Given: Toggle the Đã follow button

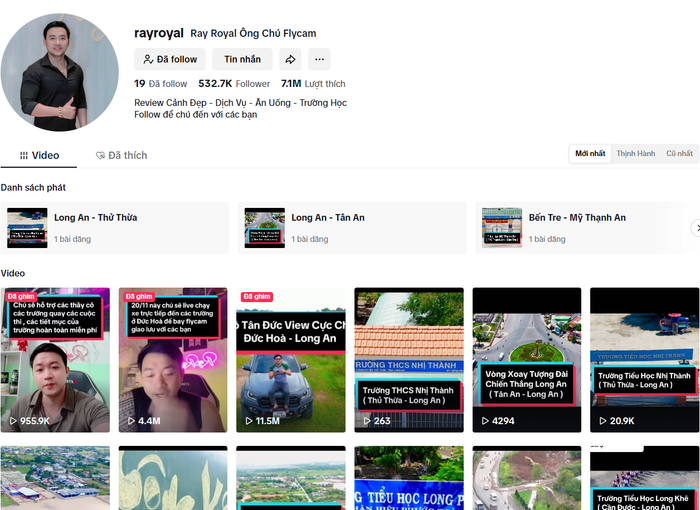Looking at the screenshot, I should 170,60.
